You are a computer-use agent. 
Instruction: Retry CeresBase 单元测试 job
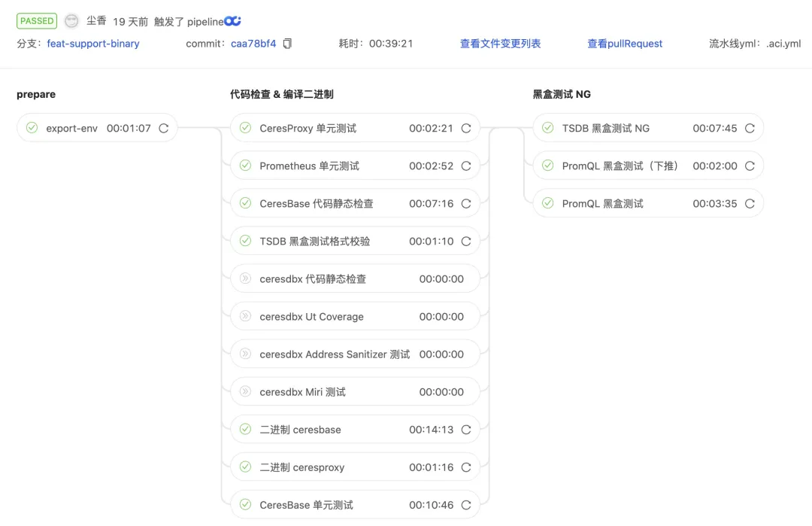tap(466, 505)
